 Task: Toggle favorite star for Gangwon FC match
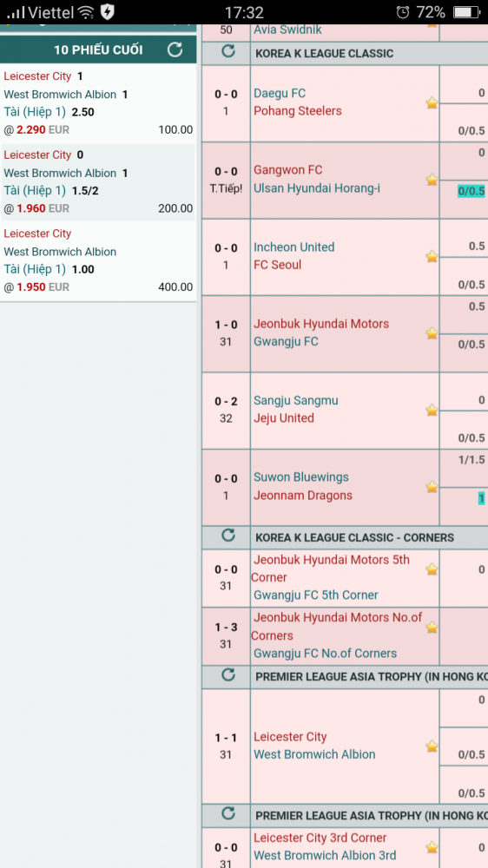coord(432,180)
